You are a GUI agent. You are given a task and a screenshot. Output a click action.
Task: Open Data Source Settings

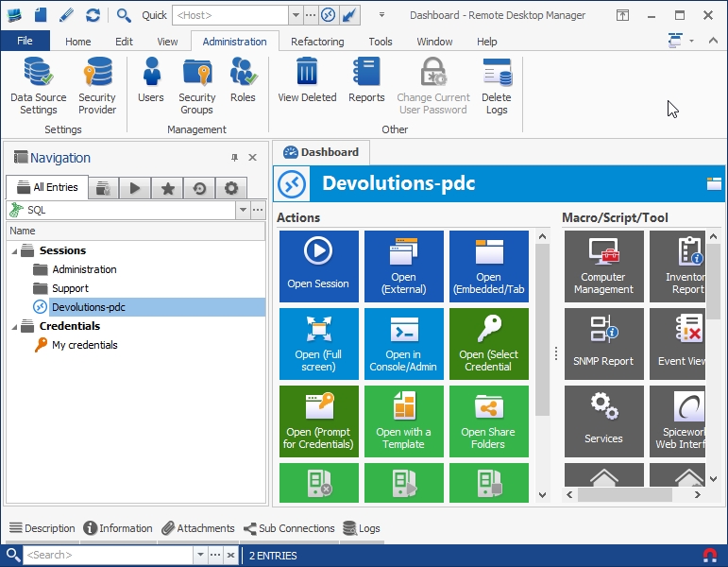[x=38, y=85]
